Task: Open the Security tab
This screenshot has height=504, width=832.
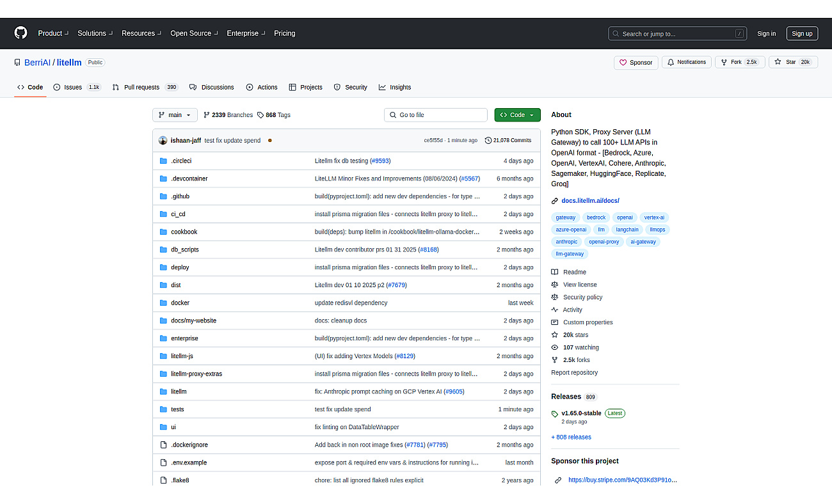Action: [351, 87]
